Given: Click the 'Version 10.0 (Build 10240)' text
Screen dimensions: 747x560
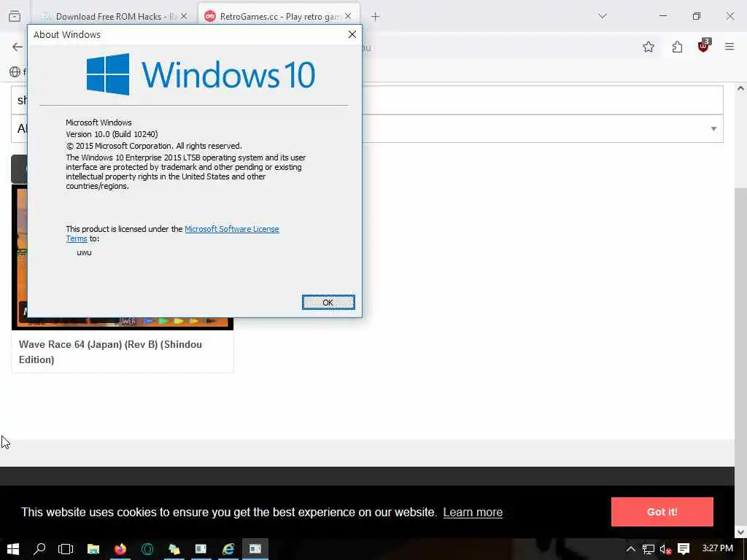Looking at the screenshot, I should [112, 134].
